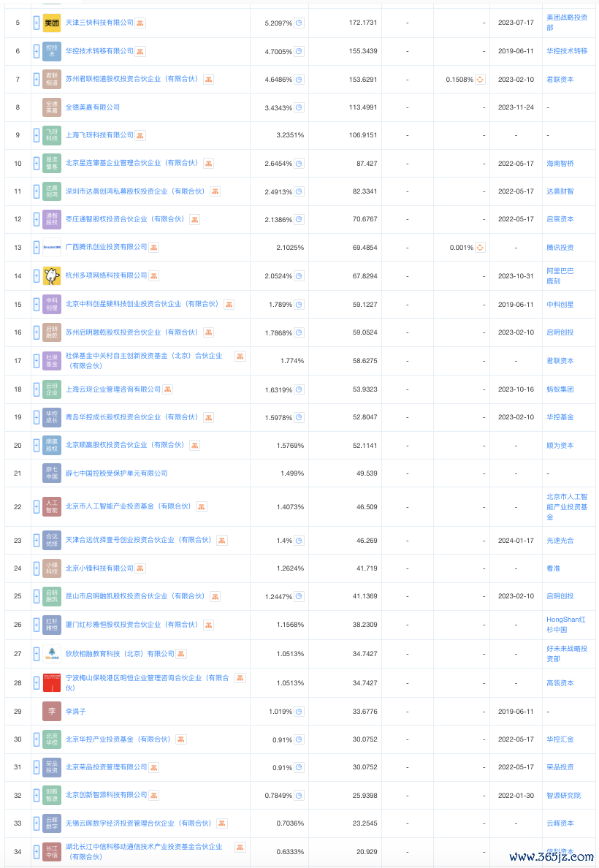The image size is (599, 868).
Task: Click target icon next to 0.001%
Action: tap(480, 248)
